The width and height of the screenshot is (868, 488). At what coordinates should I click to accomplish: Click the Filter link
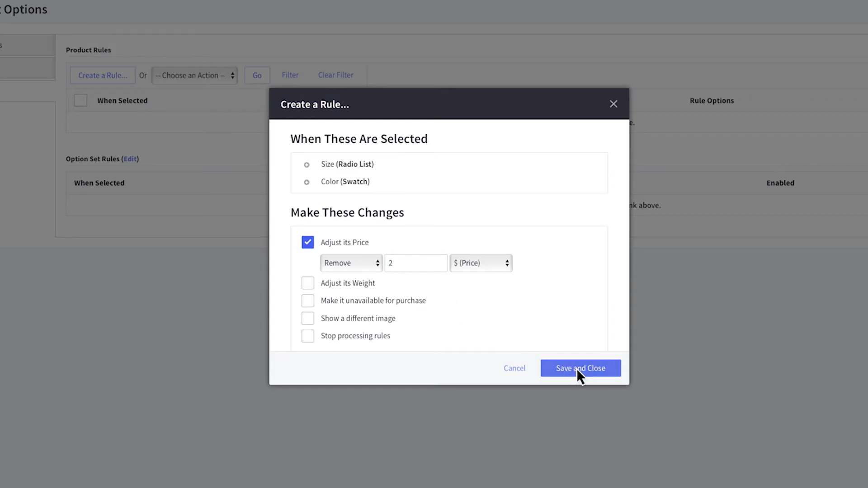290,75
